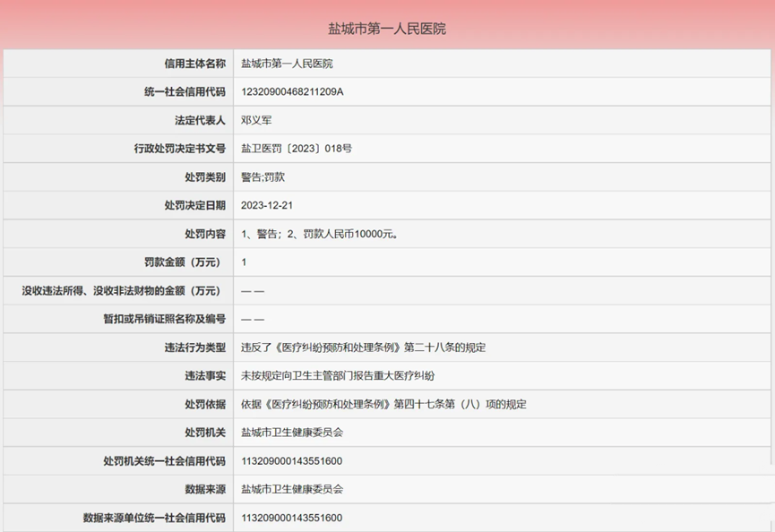775x532 pixels.
Task: Select the legal representative name 邓义军
Action: click(256, 120)
